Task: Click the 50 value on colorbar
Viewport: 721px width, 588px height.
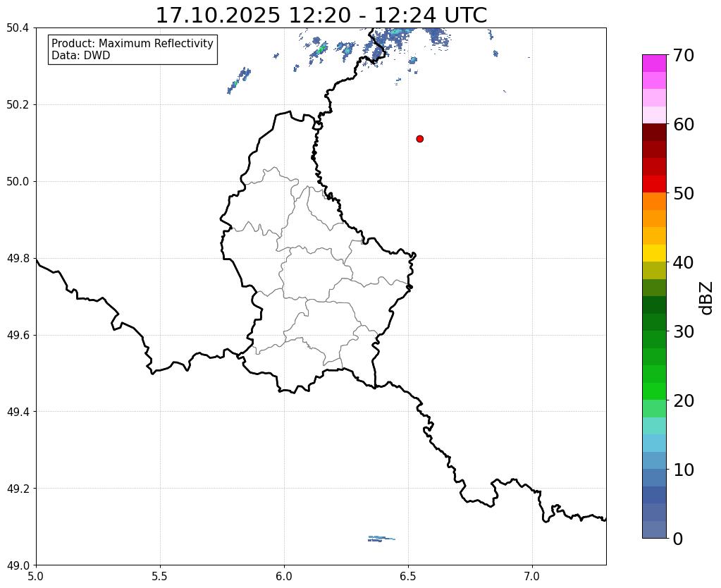Action: tap(684, 193)
